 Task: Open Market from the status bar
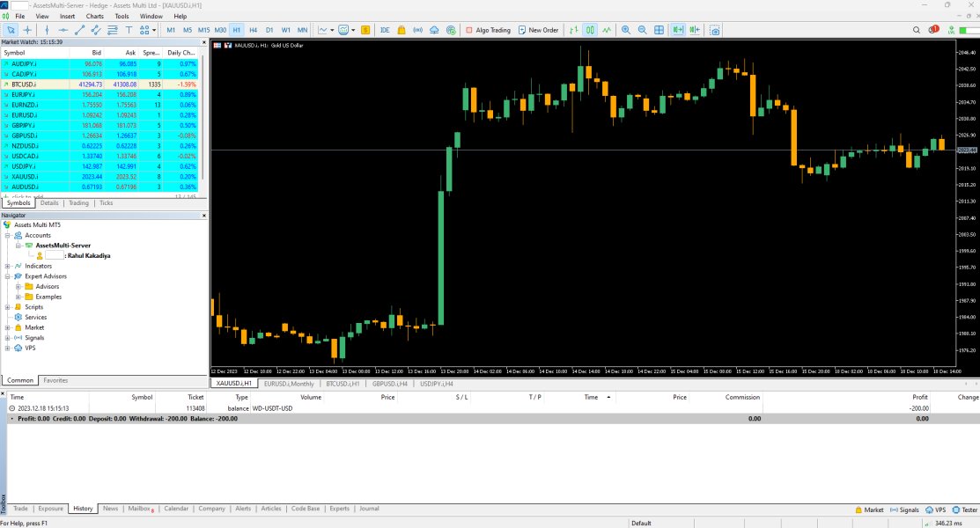(x=869, y=510)
